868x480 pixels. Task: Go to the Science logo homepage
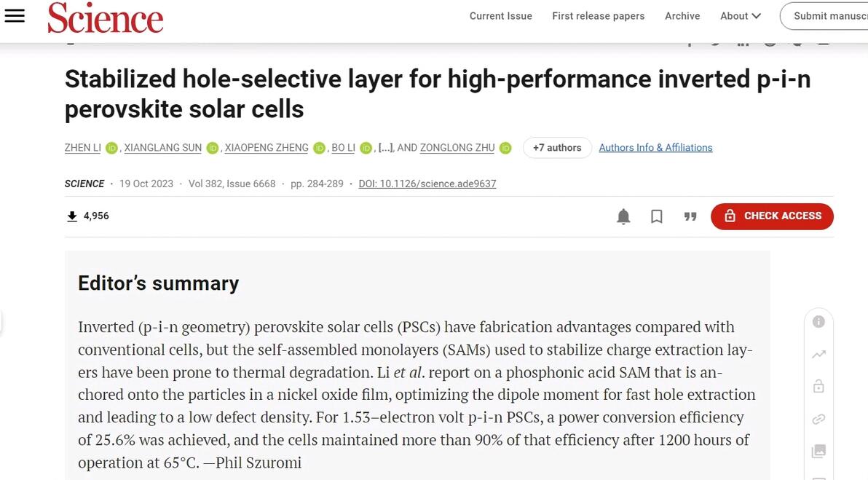106,17
